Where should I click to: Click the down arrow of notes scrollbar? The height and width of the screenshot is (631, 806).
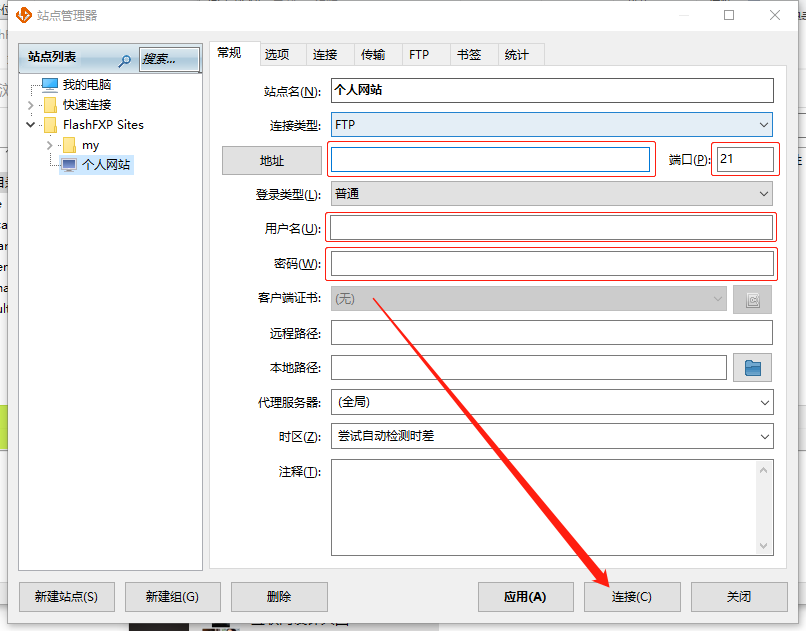[x=765, y=546]
